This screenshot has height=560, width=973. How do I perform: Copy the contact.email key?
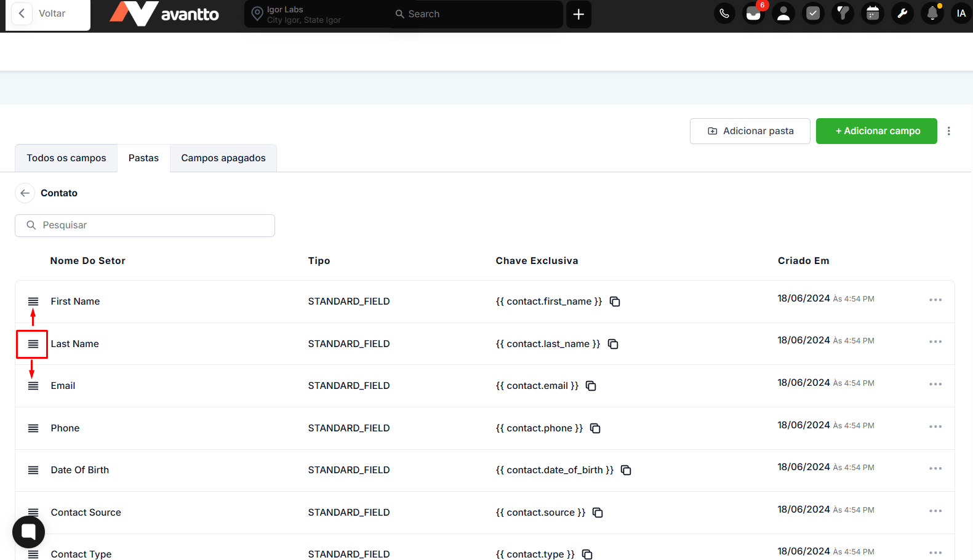591,386
